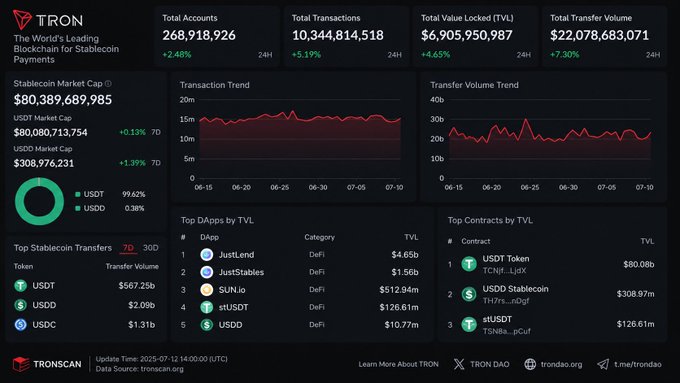Switch Top Stablecoin Transfers to 7D
Viewport: 680px width, 383px height.
click(x=128, y=248)
